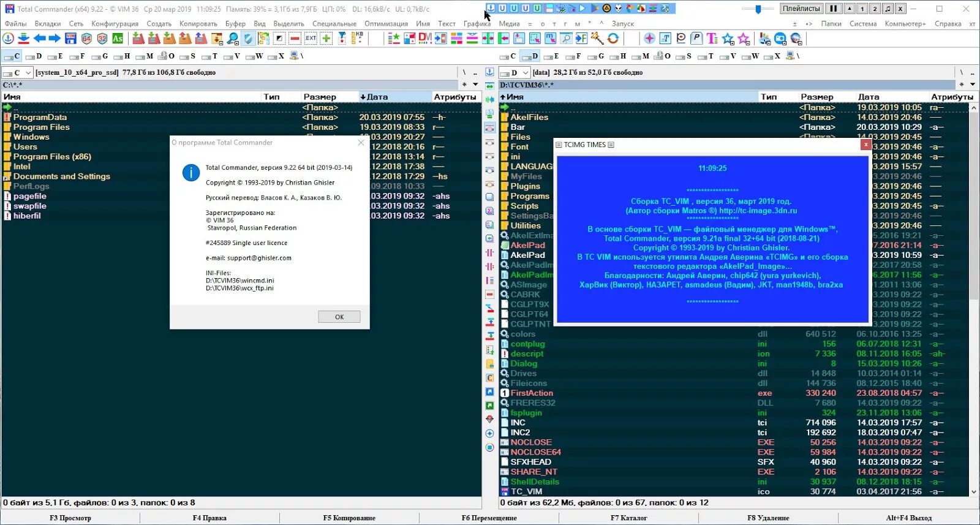The width and height of the screenshot is (980, 525).
Task: Click Alt+F4 Выход function button
Action: [909, 518]
